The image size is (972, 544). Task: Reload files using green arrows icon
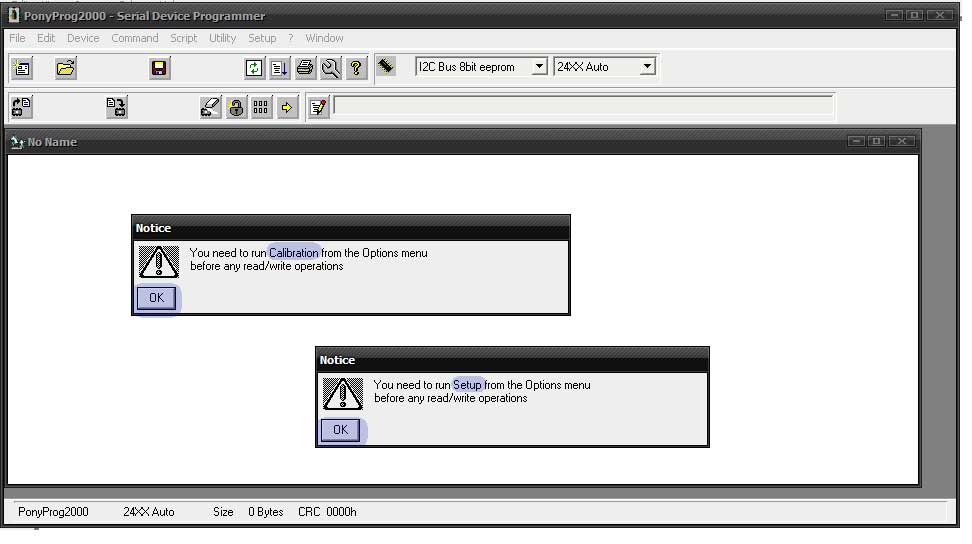point(254,68)
